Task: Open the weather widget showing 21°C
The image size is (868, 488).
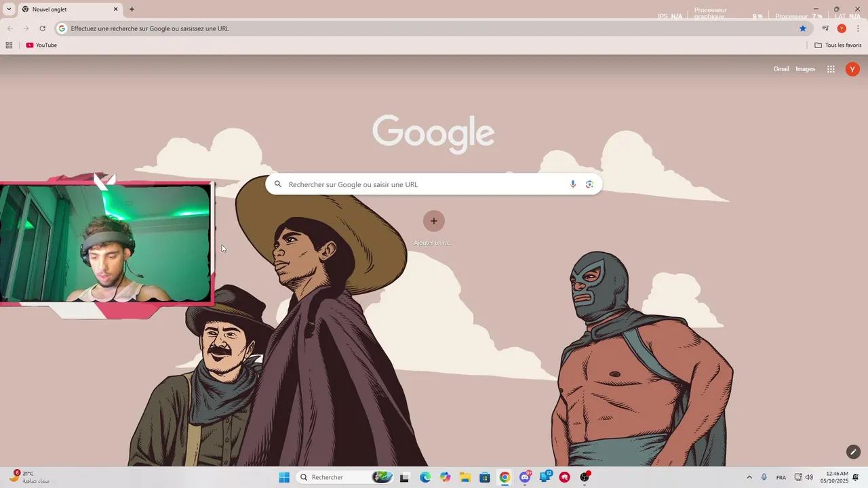Action: (x=29, y=477)
